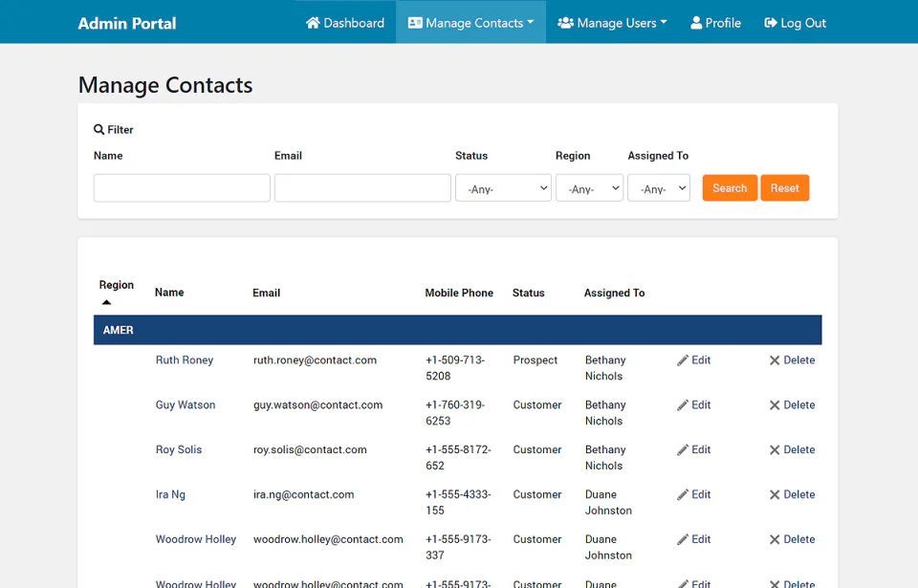Sort by Assigned To column header
Image resolution: width=918 pixels, height=588 pixels.
pos(614,293)
